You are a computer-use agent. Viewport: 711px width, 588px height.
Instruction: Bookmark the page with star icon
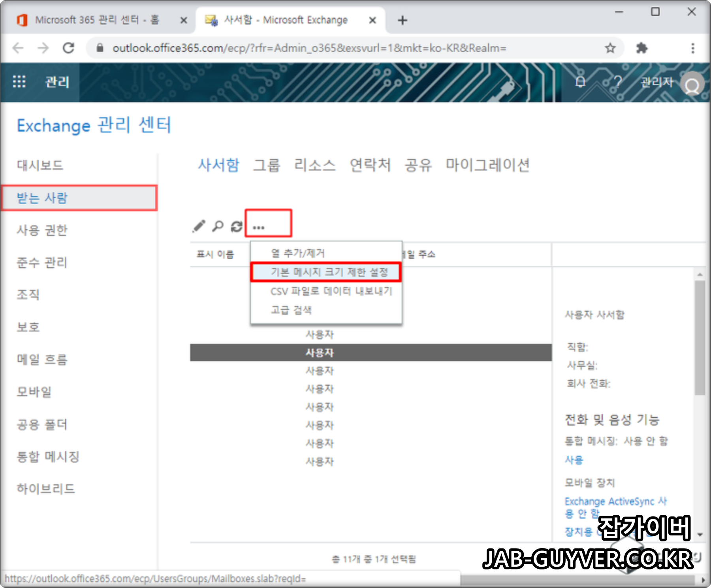tap(610, 48)
